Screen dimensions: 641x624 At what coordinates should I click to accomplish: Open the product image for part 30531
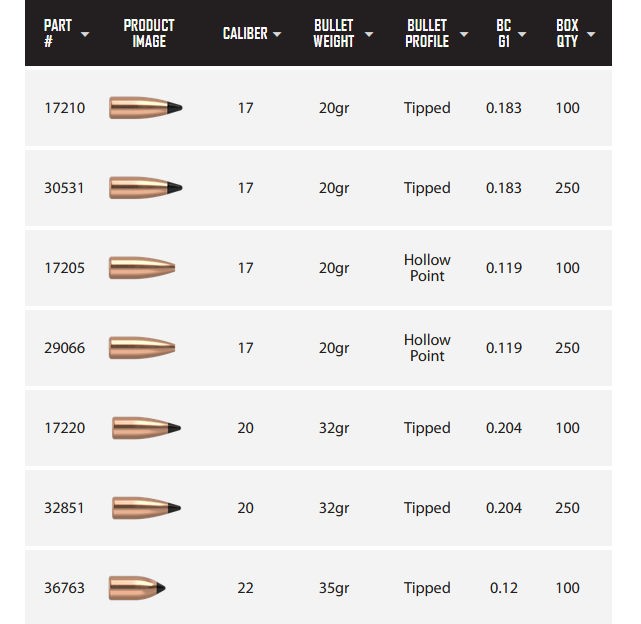pyautogui.click(x=145, y=188)
